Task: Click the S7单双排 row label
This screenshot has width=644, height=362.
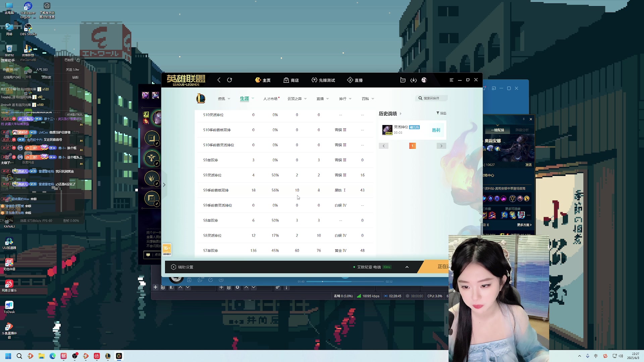Action: coord(211,251)
